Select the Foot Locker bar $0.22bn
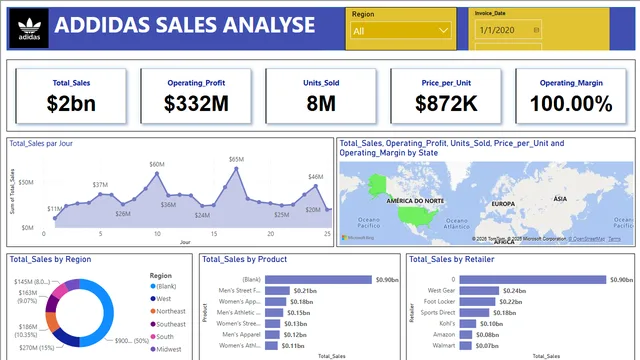Viewport: 640px width, 360px height. coord(478,302)
